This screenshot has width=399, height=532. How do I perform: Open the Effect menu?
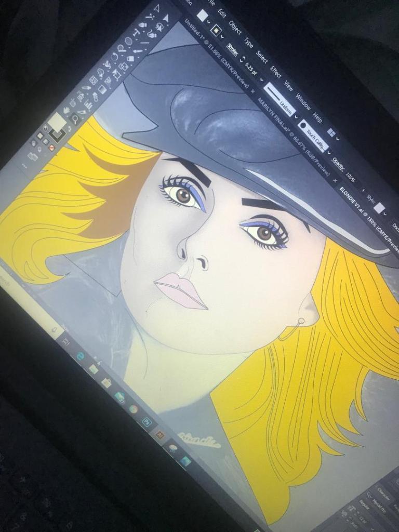coord(275,72)
